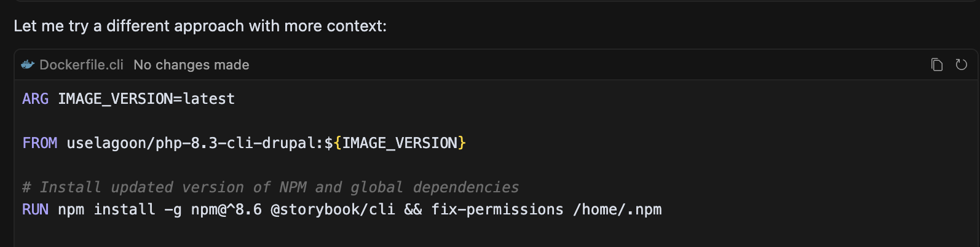Click the npm@^8.6 package argument
This screenshot has height=247, width=980.
[226, 210]
